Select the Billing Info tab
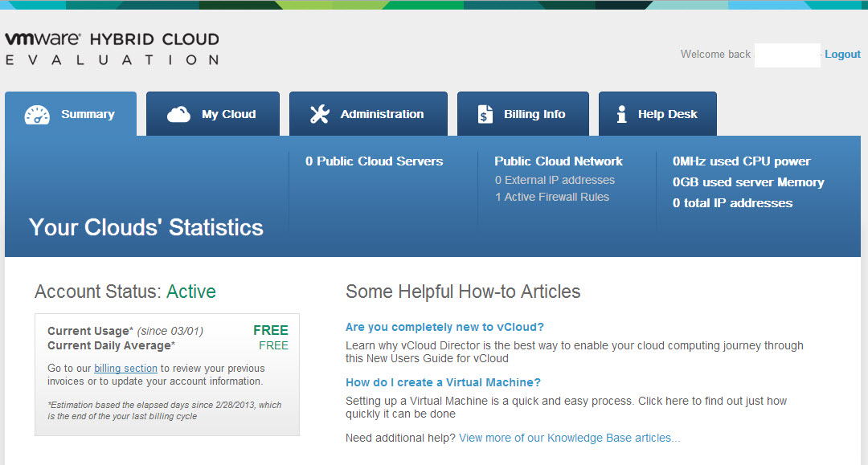The width and height of the screenshot is (868, 465). (x=523, y=114)
